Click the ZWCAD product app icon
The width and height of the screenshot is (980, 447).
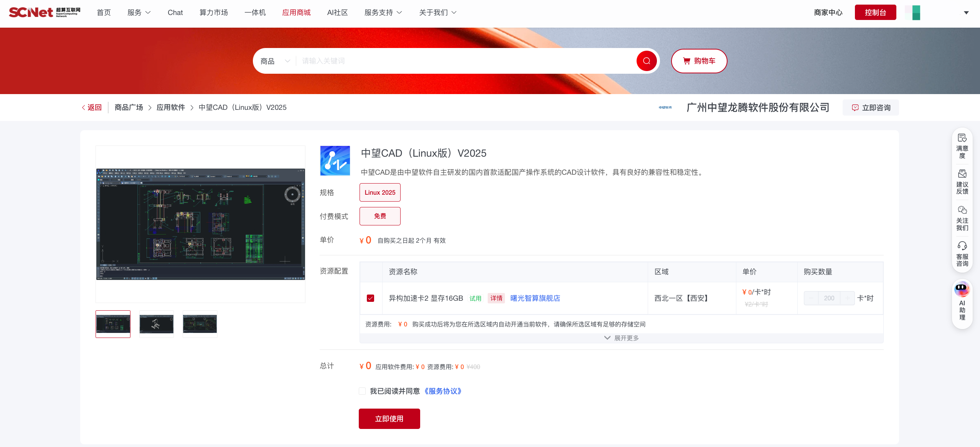click(335, 161)
